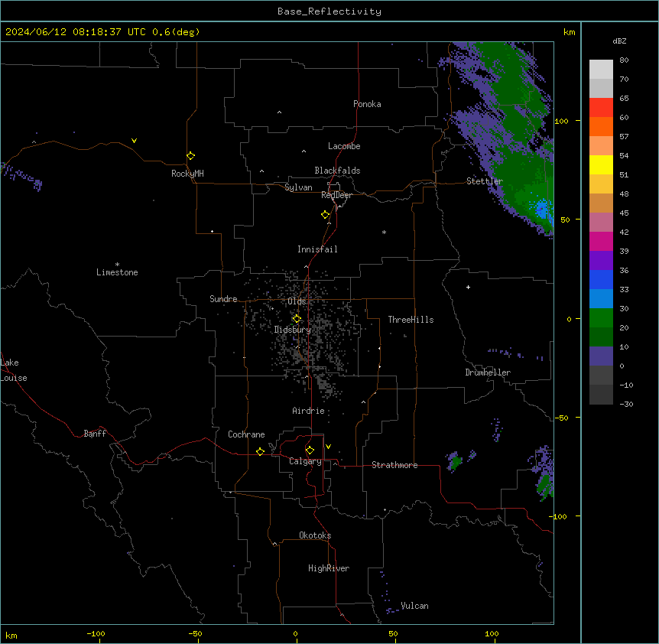Select the yellow diamond marker above Calgary label

click(310, 450)
